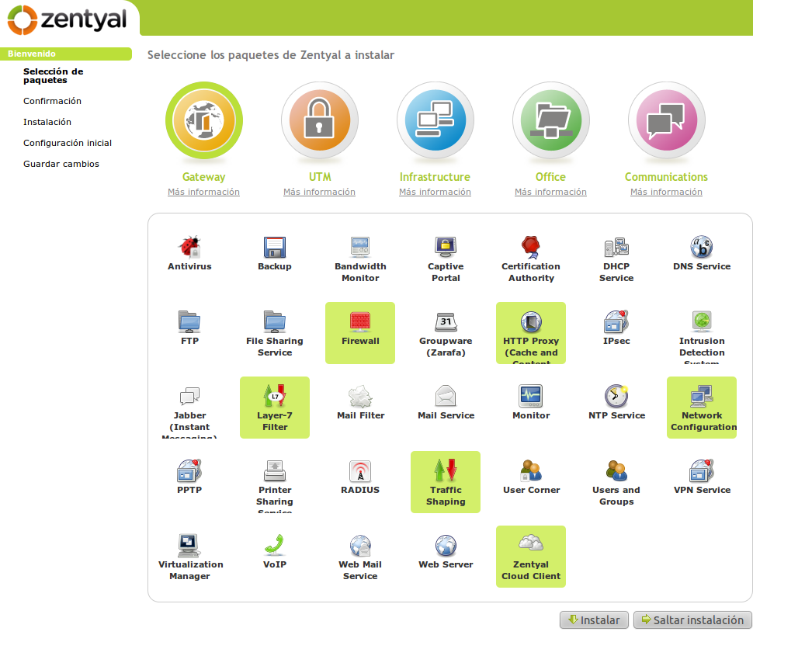The height and width of the screenshot is (649, 812).
Task: Enable the UTM profile padlock circle
Action: (320, 120)
